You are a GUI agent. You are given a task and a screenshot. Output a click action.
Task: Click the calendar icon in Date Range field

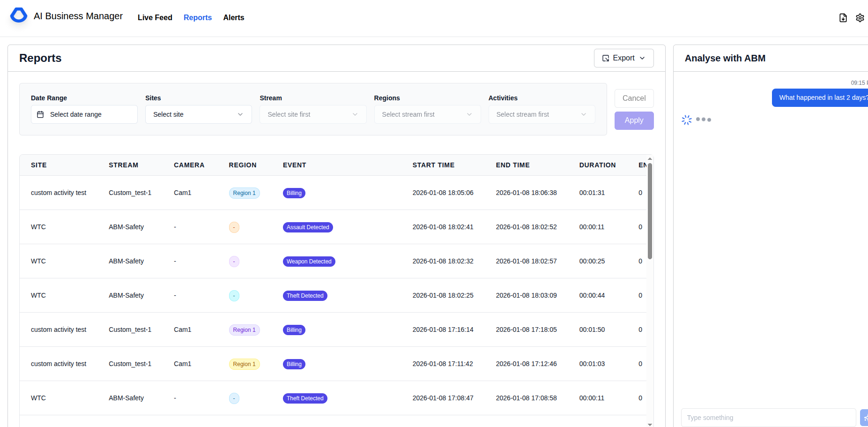pyautogui.click(x=41, y=114)
